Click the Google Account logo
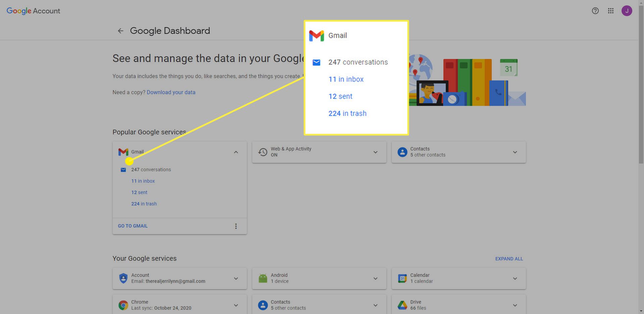644x314 pixels. click(x=33, y=11)
